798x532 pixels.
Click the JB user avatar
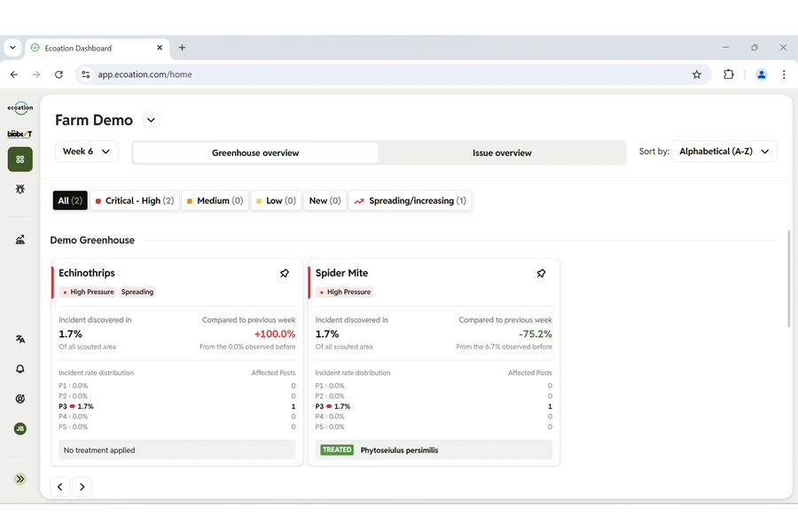(20, 428)
